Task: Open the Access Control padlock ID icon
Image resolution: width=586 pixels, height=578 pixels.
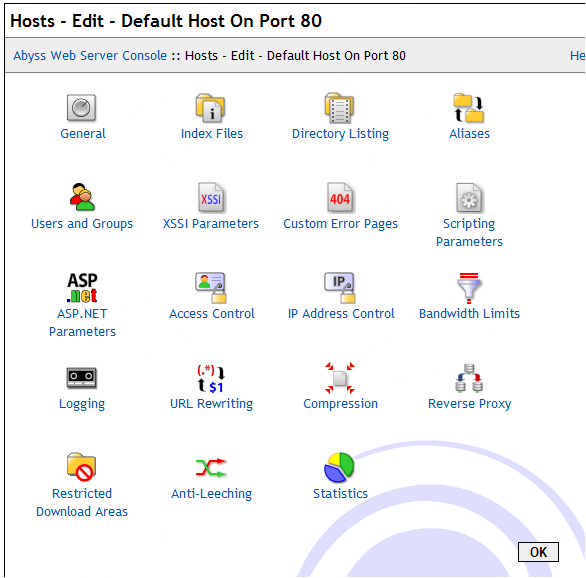Action: tap(211, 288)
